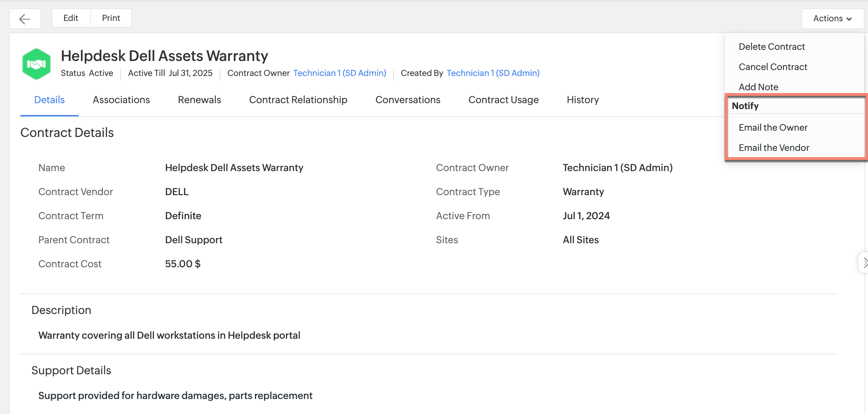This screenshot has height=414, width=868.
Task: Click the Edit button
Action: (x=71, y=18)
